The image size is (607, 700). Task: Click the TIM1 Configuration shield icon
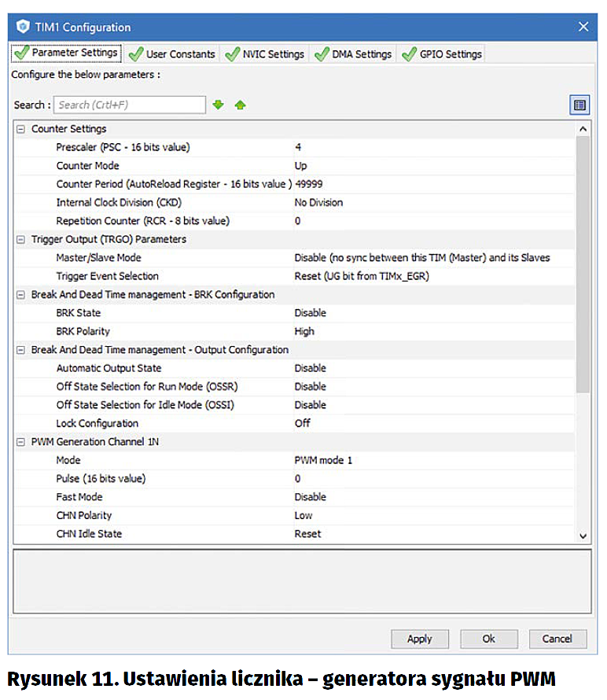tap(21, 27)
